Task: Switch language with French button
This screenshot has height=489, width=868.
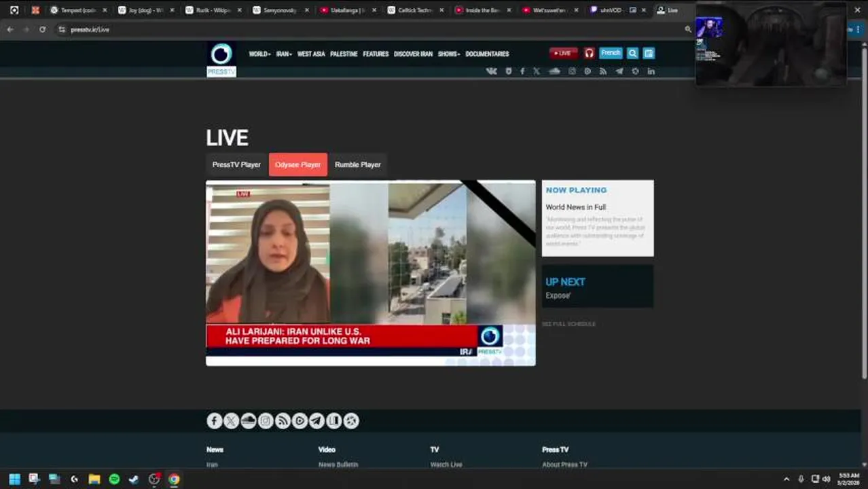Action: [611, 53]
